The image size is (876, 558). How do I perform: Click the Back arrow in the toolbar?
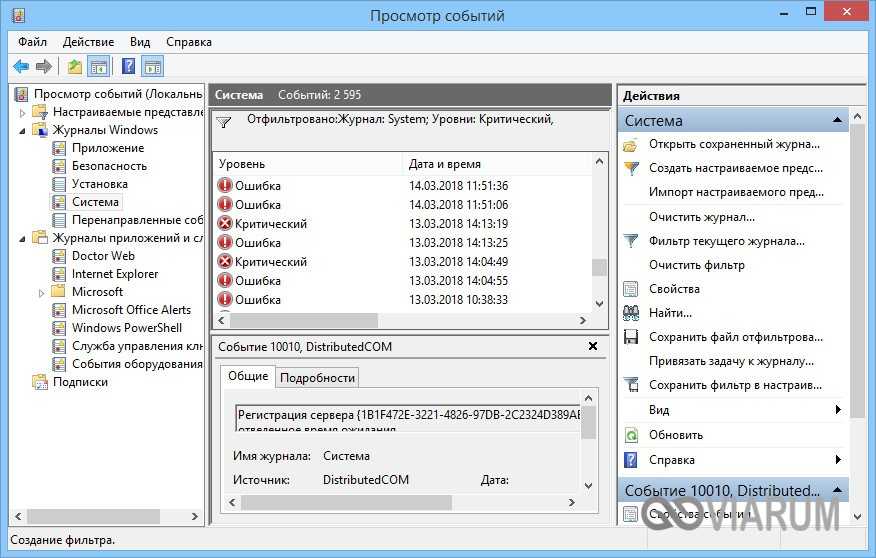pyautogui.click(x=21, y=67)
